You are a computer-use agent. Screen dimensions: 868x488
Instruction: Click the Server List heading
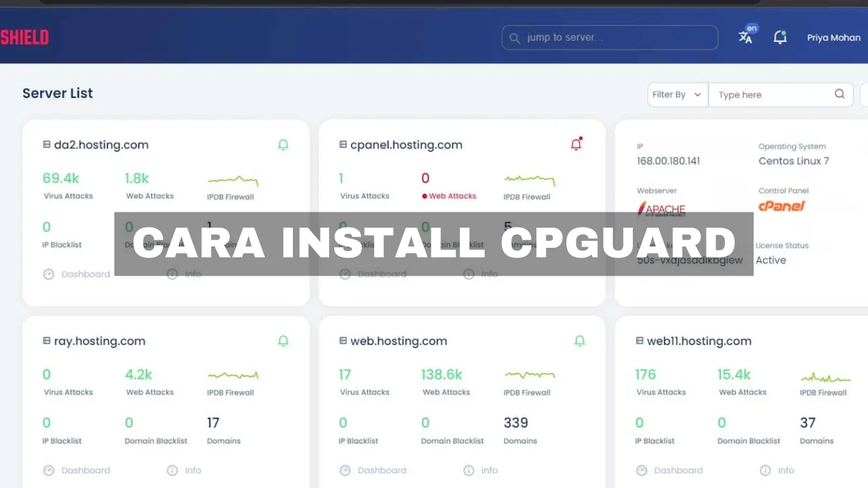(58, 93)
